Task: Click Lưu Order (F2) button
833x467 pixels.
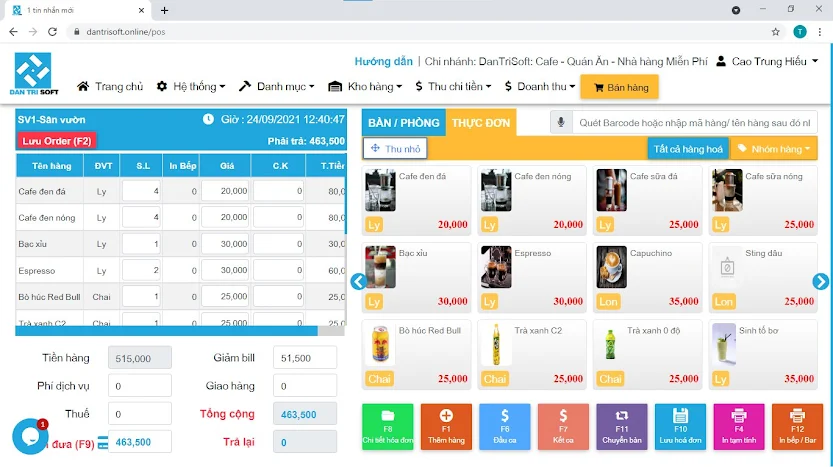Action: 57,141
